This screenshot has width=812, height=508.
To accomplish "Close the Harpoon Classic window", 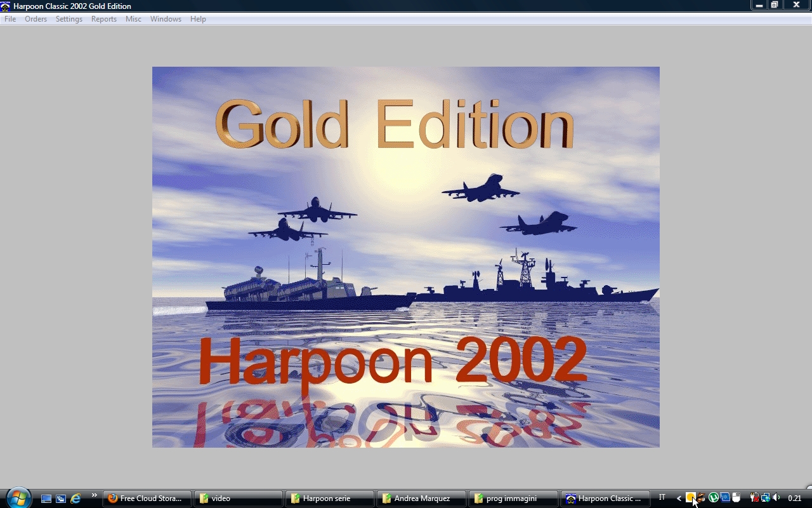I will [797, 5].
